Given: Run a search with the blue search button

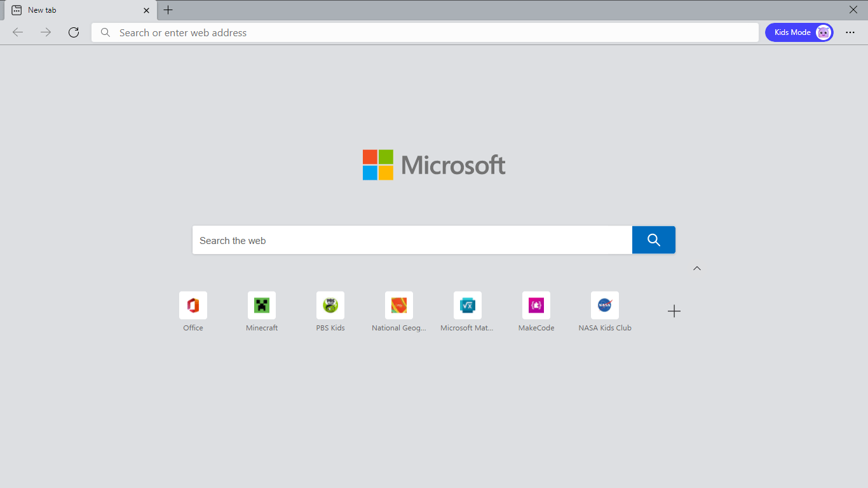Looking at the screenshot, I should click(653, 240).
